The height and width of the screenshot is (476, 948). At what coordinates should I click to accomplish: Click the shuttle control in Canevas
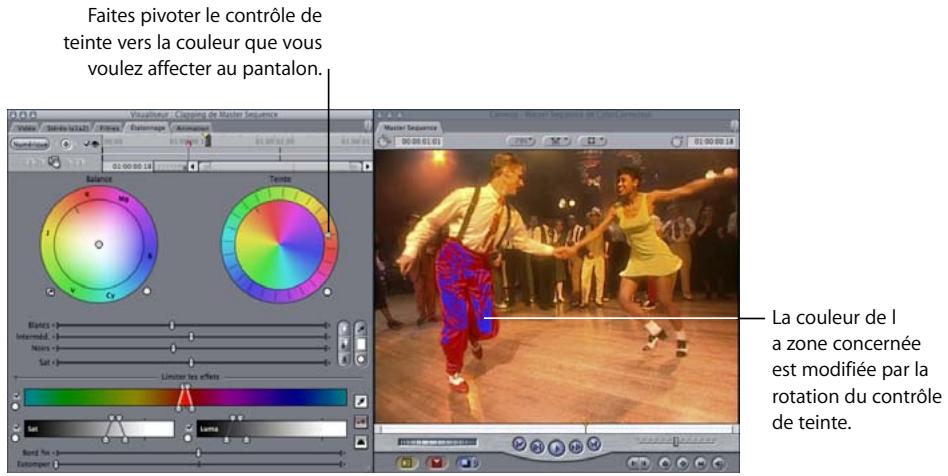(x=675, y=442)
